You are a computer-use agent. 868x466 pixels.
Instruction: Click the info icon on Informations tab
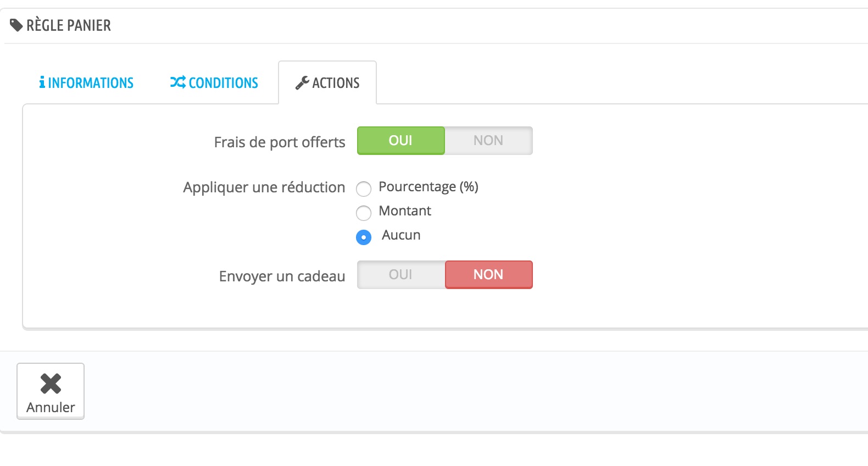[x=42, y=82]
